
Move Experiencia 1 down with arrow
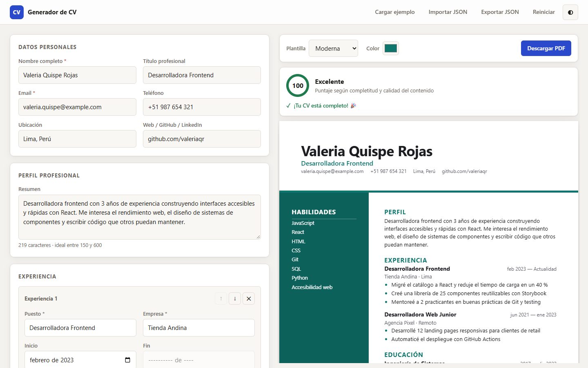235,298
